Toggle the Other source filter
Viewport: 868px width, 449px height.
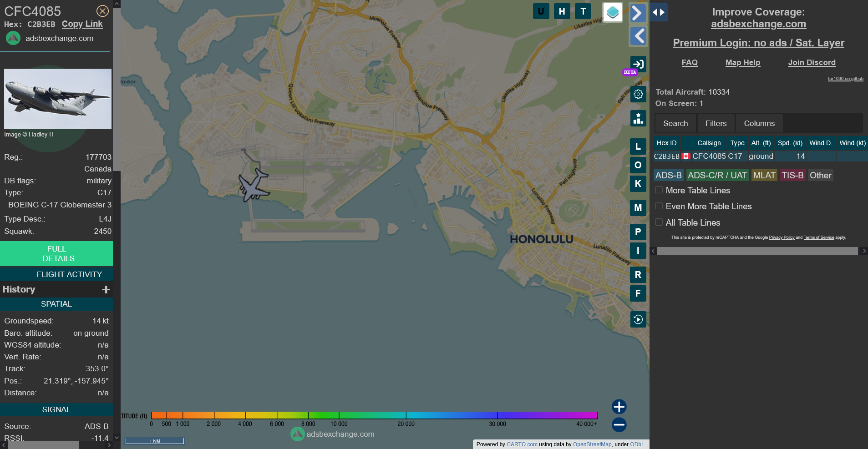pos(821,175)
